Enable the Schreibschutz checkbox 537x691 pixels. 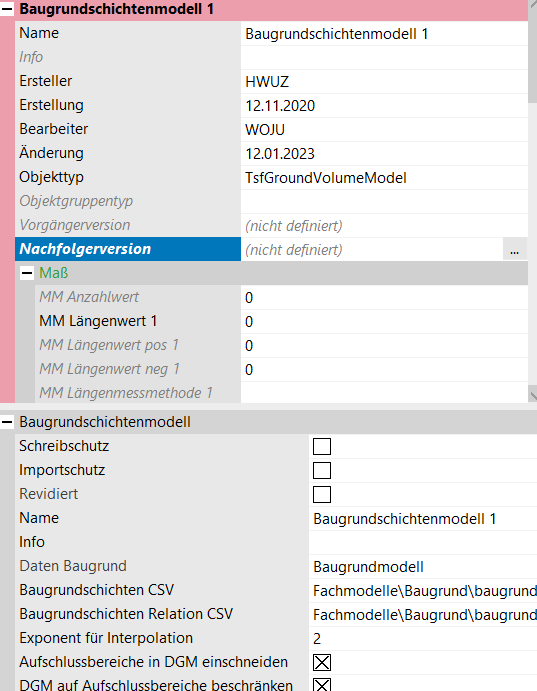click(x=322, y=446)
